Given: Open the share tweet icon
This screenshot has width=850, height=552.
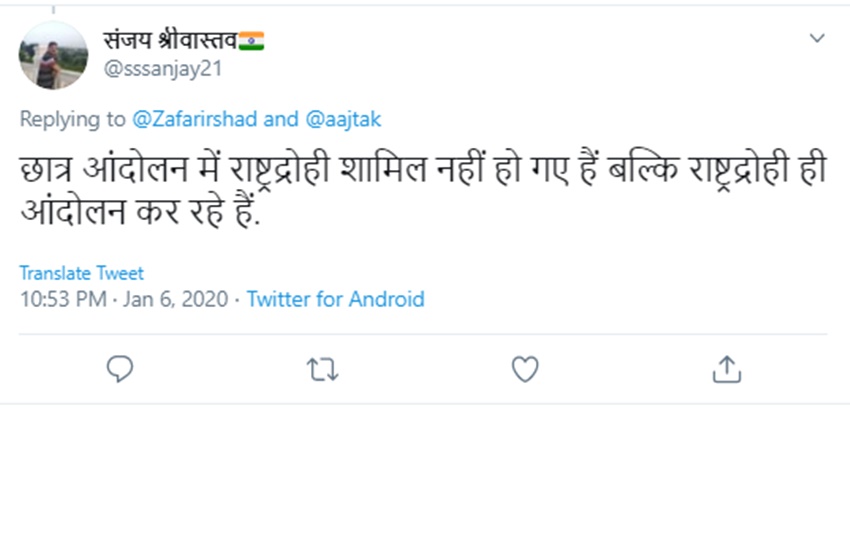Looking at the screenshot, I should (726, 370).
